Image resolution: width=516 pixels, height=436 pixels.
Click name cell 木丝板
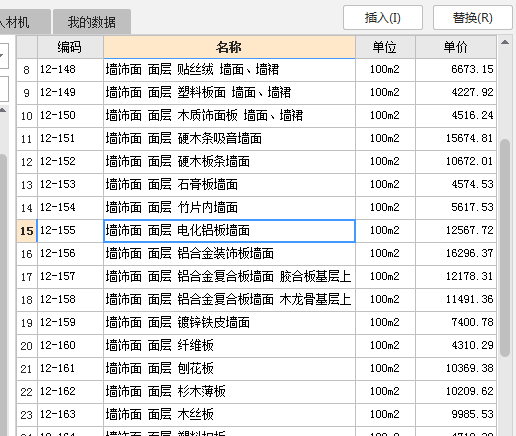pos(229,415)
